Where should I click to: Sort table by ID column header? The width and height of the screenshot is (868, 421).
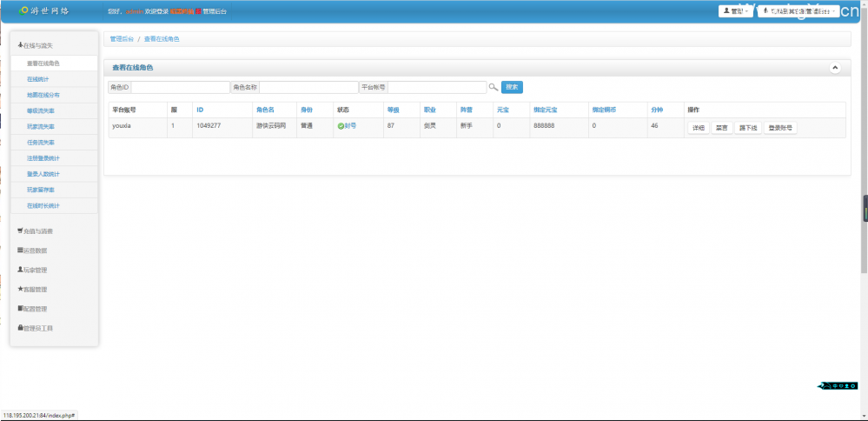200,110
